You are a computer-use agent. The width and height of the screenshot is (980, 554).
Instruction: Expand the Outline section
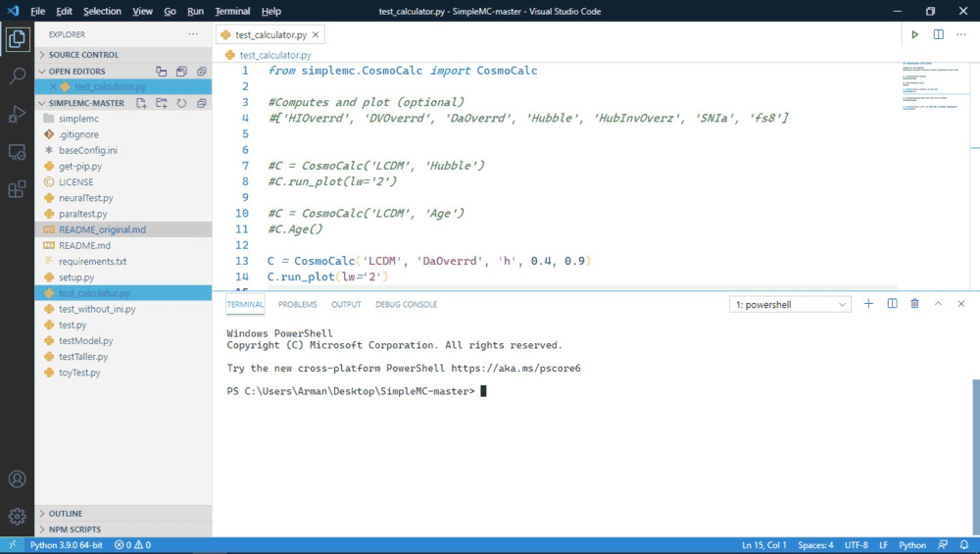pyautogui.click(x=123, y=514)
